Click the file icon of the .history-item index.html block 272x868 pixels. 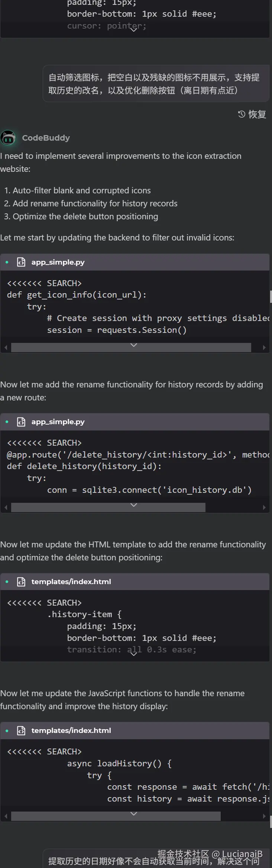pyautogui.click(x=21, y=582)
